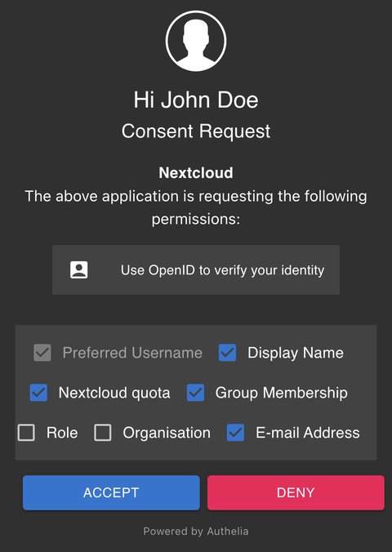Viewport: 392px width, 552px height.
Task: Click the user avatar silhouette icon
Action: click(196, 41)
